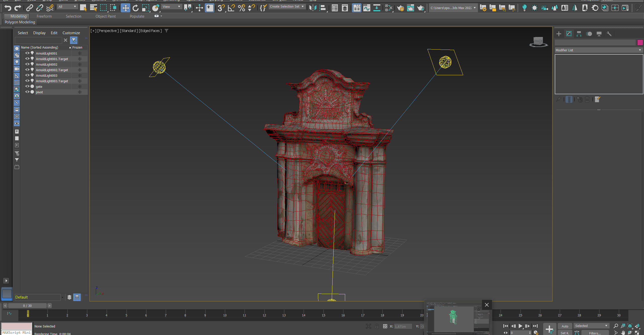
Task: Open the Motion panel tab
Action: 589,34
